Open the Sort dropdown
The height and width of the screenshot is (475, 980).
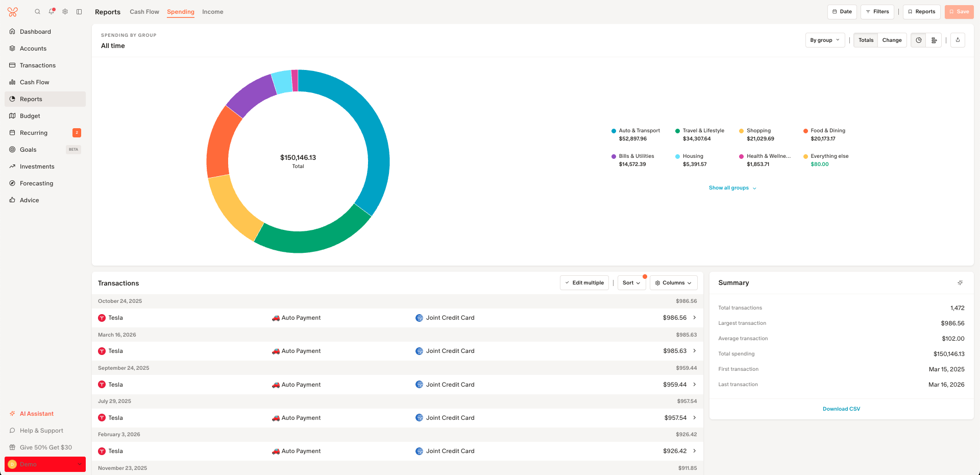pyautogui.click(x=631, y=283)
